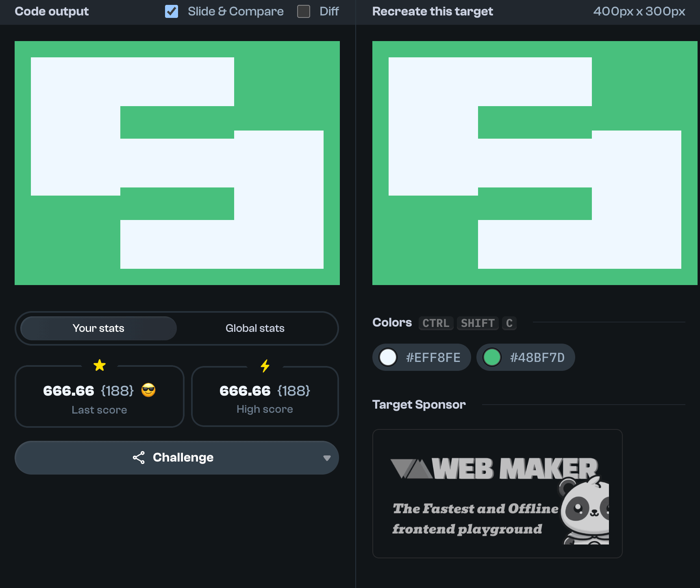Click the CTRL key badge beside Colors
The image size is (700, 588).
point(436,323)
